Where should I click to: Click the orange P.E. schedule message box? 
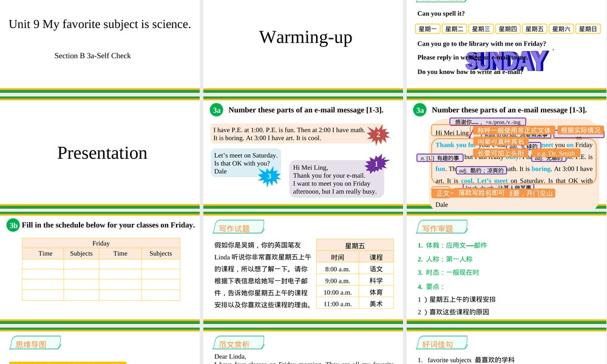tap(290, 134)
